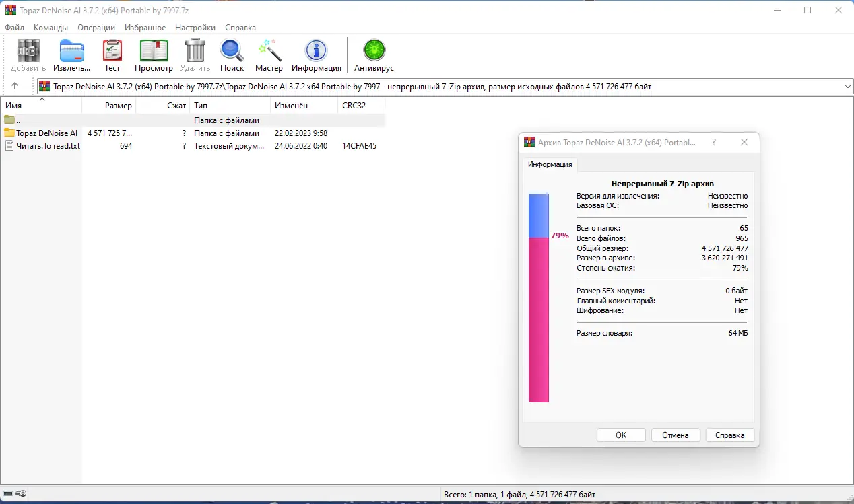
Task: Click the Отмена button
Action: pos(676,435)
